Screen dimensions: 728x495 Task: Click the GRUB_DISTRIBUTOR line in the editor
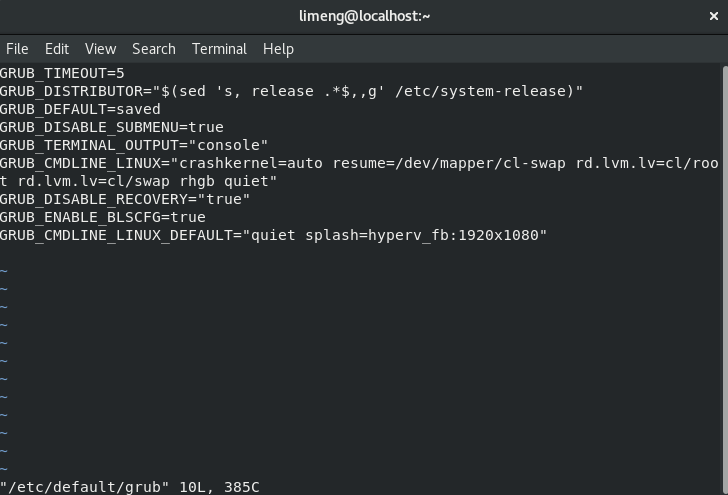tap(290, 91)
